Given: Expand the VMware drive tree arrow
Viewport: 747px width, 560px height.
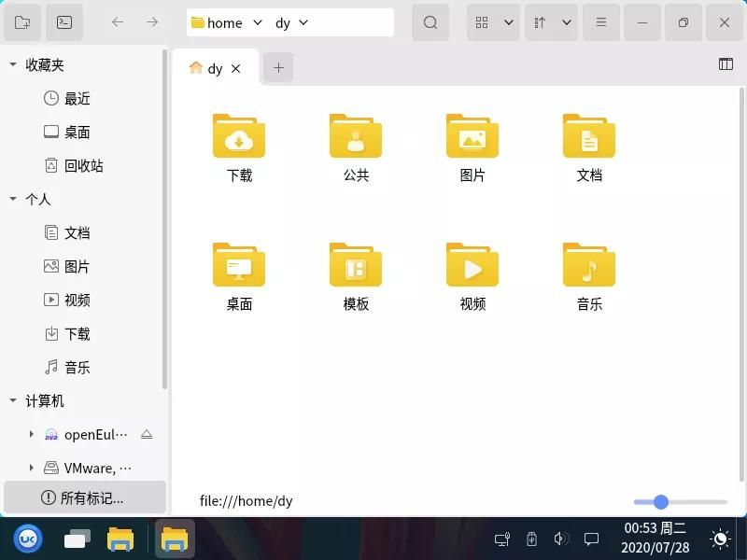Looking at the screenshot, I should tap(32, 468).
